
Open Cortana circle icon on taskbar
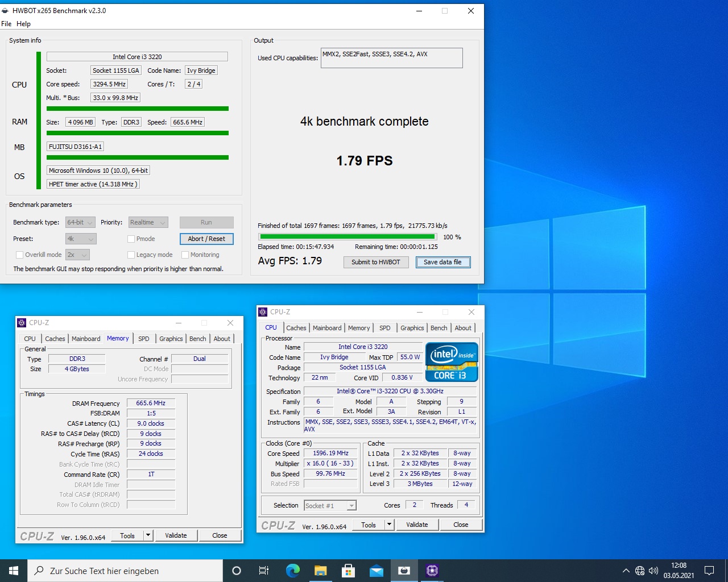[237, 571]
